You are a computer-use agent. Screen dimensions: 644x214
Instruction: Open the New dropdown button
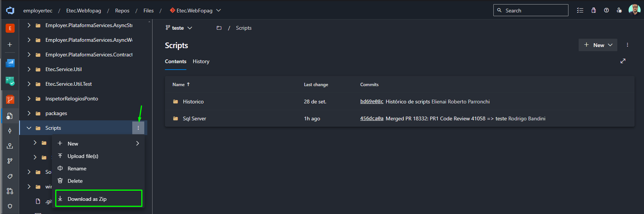(x=598, y=45)
